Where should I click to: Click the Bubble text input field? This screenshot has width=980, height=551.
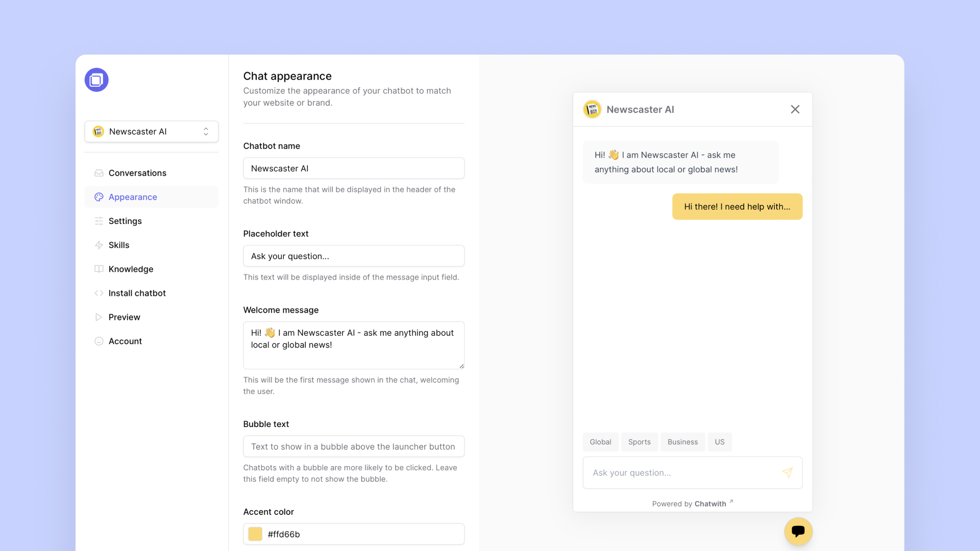(x=354, y=446)
